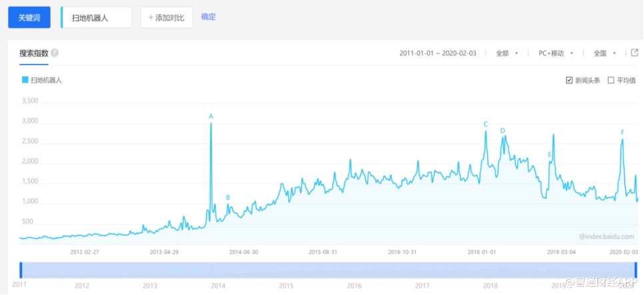Viewport: 644px width, 295px height.
Task: Uncheck the 新闻头条 checkbox
Action: [569, 81]
